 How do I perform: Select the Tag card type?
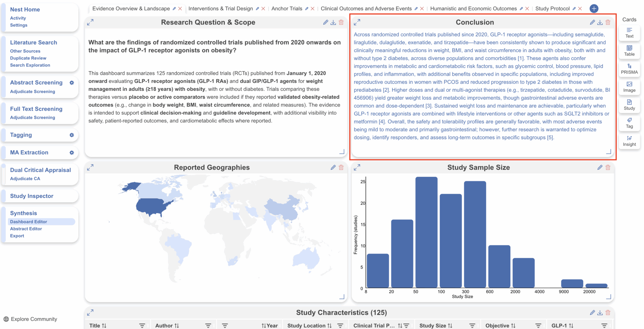(x=629, y=123)
